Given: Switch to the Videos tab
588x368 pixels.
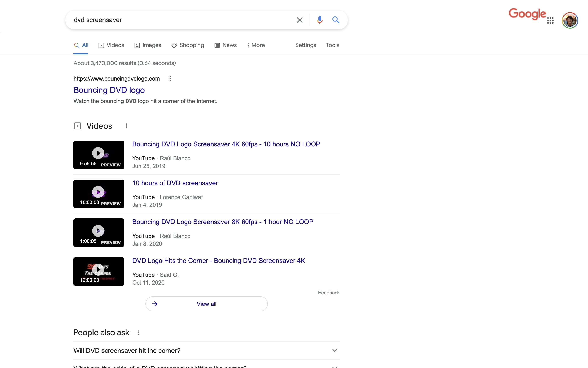Looking at the screenshot, I should 111,45.
